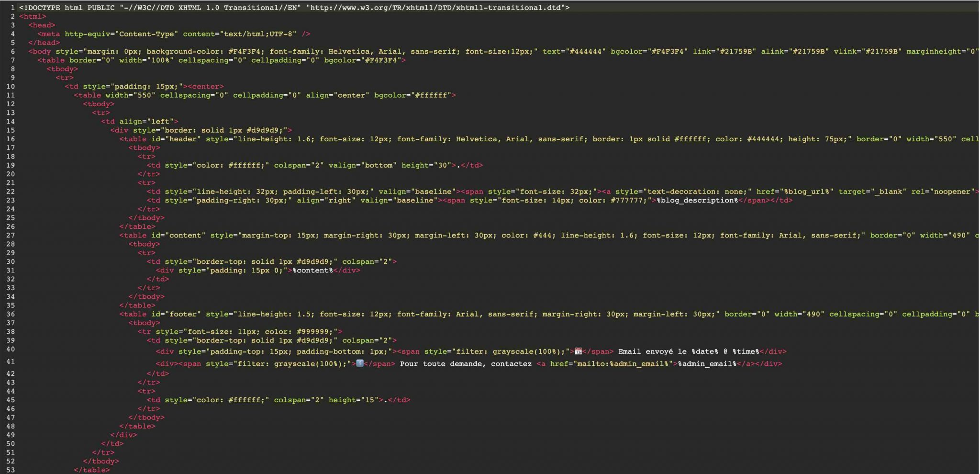The height and width of the screenshot is (474, 980).
Task: Click the calendar emoji on line 40
Action: [x=578, y=351]
